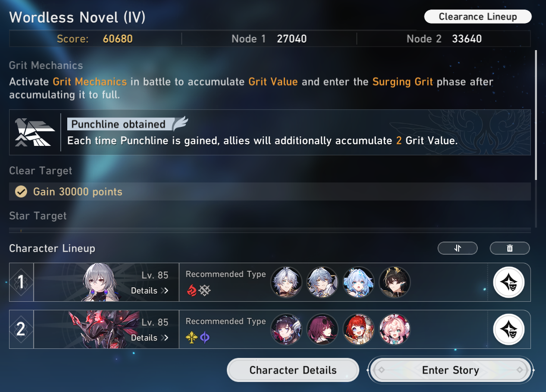Click the swap lineup order arrows icon
The image size is (546, 392).
click(x=457, y=248)
